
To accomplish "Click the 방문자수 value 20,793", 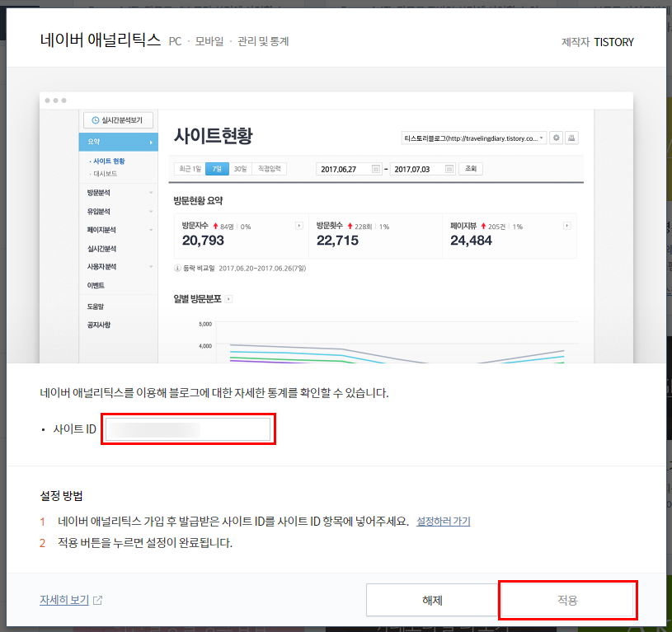I will 203,241.
